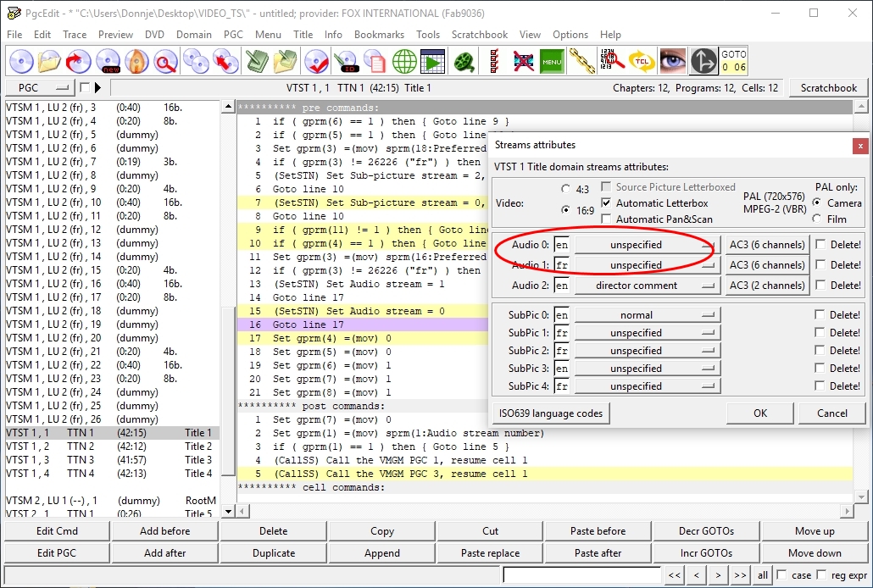Click the magnifier find-on-disc icon

(165, 61)
